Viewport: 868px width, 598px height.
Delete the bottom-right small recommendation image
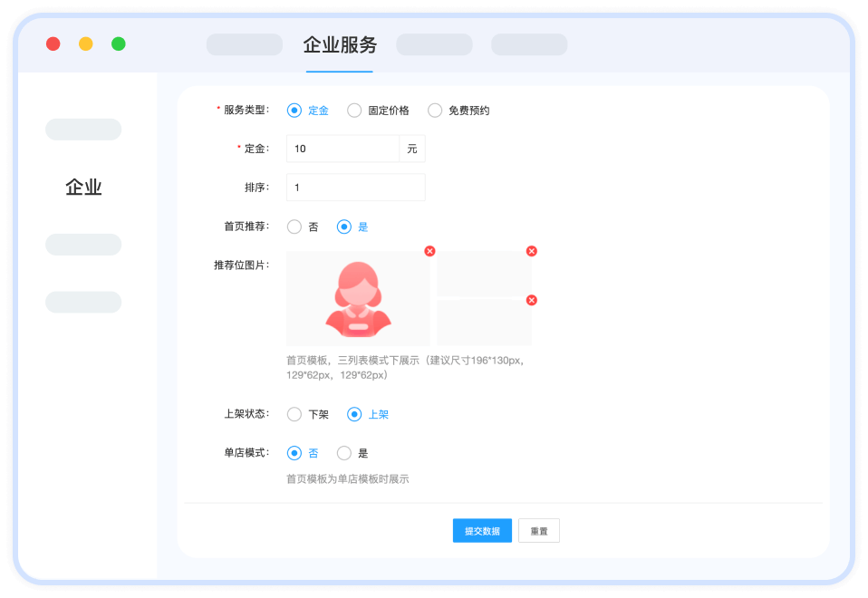coord(532,300)
